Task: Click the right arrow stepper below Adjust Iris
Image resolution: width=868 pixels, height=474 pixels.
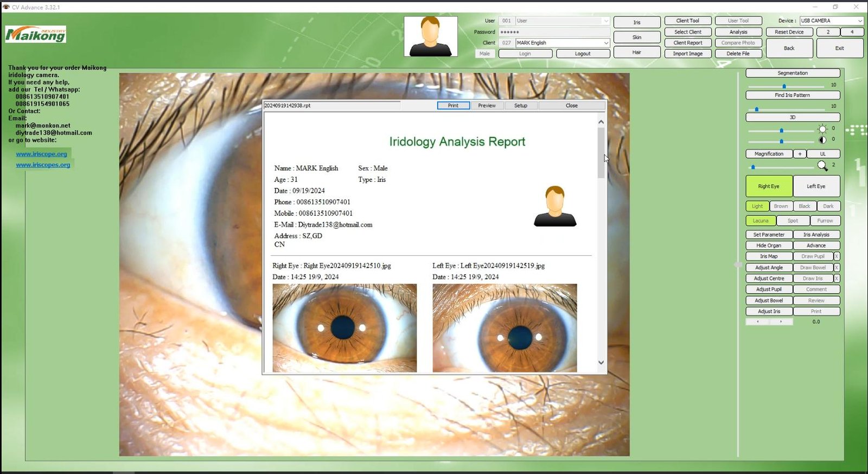Action: (781, 321)
